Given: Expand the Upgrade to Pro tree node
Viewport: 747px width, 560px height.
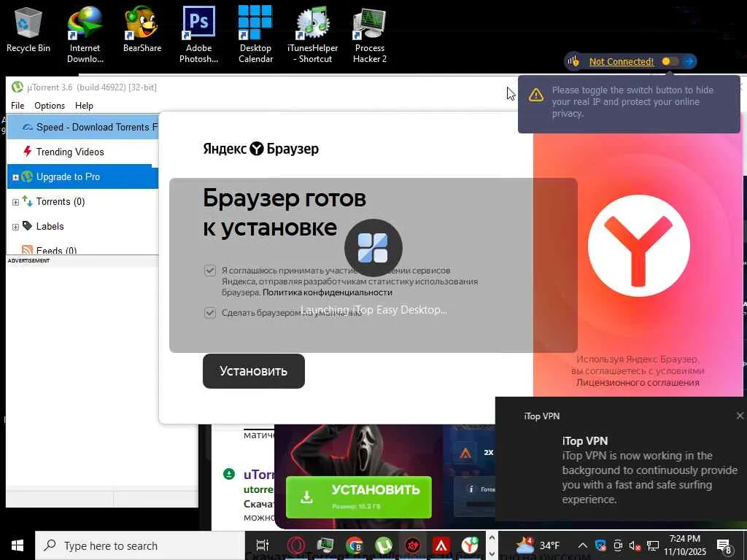Looking at the screenshot, I should [15, 177].
